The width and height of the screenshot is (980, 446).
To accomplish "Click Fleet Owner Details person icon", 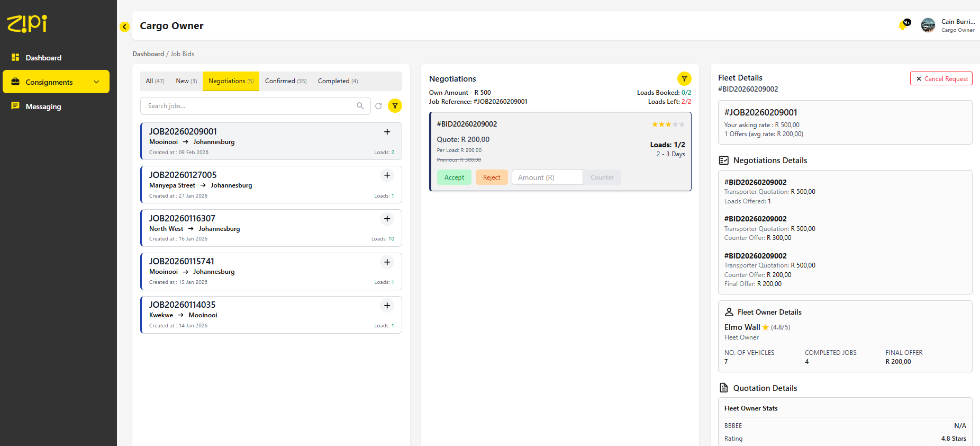I will tap(729, 312).
